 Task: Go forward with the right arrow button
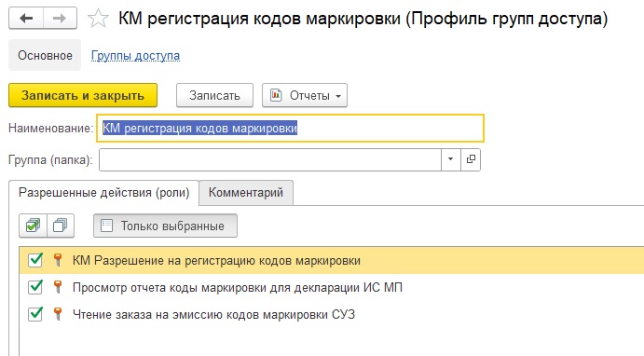pyautogui.click(x=60, y=18)
